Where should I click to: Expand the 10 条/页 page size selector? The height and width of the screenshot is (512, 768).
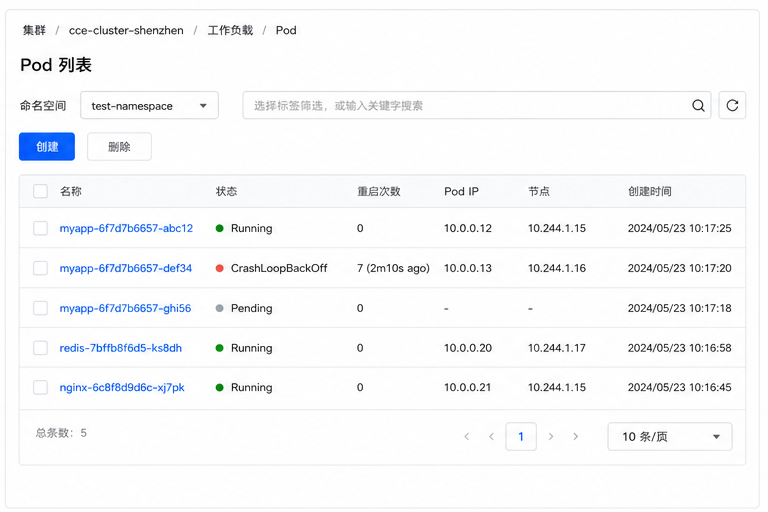coord(670,437)
